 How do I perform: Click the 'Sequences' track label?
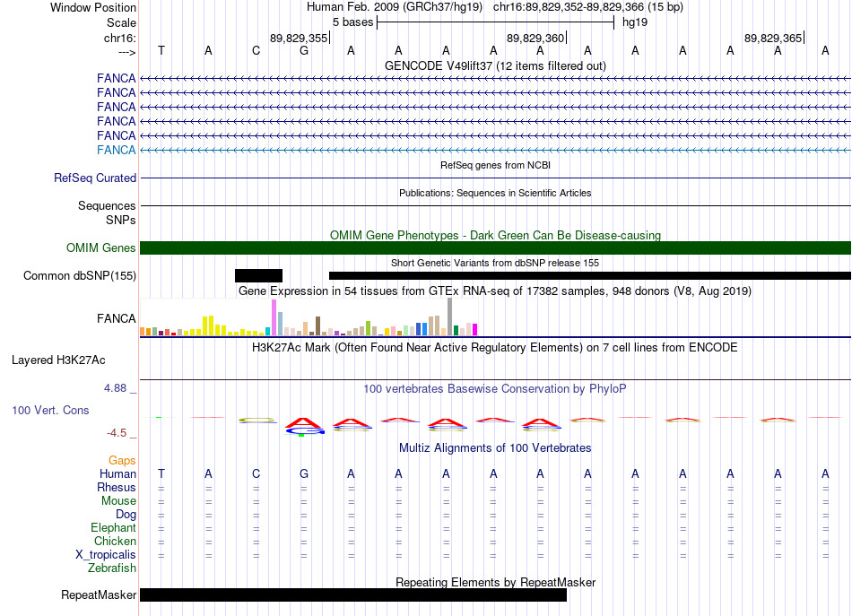click(x=107, y=205)
